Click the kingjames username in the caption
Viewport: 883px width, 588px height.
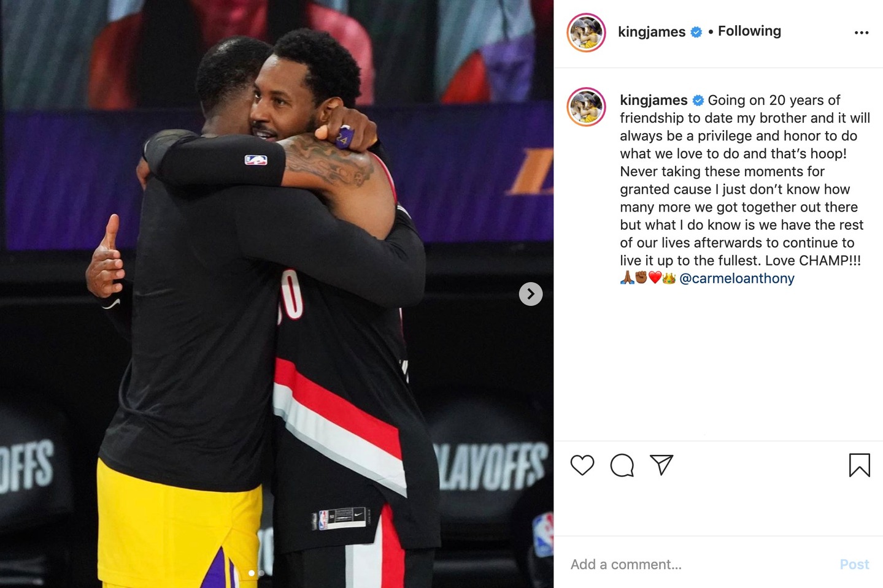tap(654, 100)
